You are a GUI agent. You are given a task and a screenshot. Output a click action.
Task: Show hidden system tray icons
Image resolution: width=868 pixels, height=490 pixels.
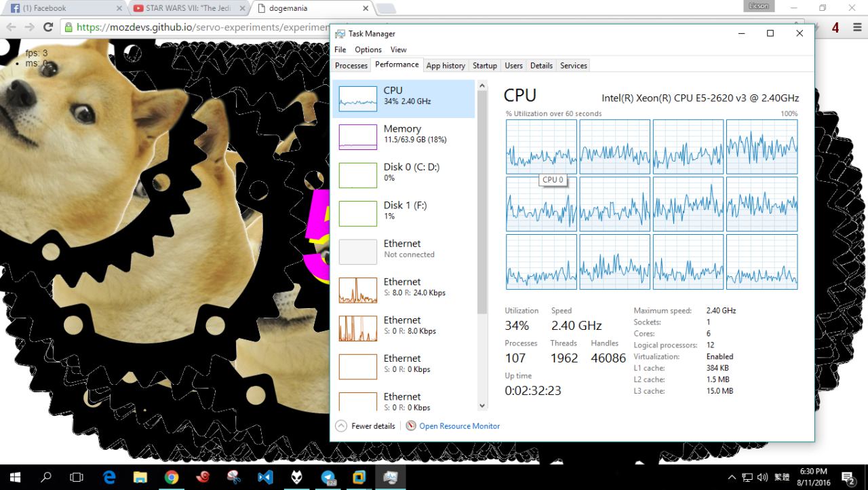point(732,477)
